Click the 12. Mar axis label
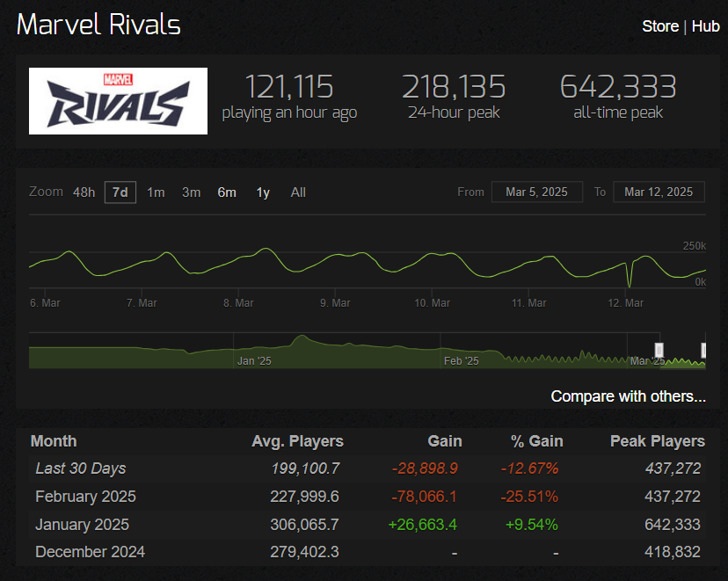 (x=625, y=303)
